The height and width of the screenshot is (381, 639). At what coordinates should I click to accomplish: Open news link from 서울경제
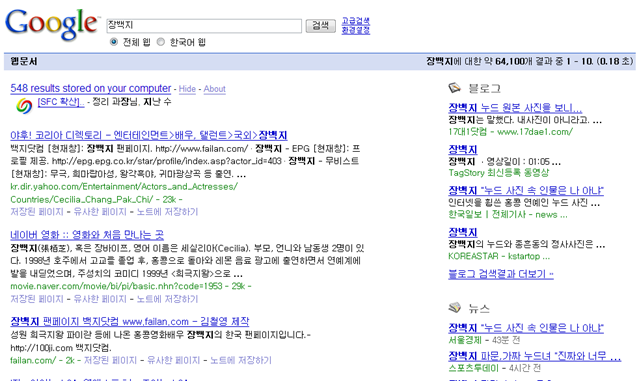(x=526, y=328)
